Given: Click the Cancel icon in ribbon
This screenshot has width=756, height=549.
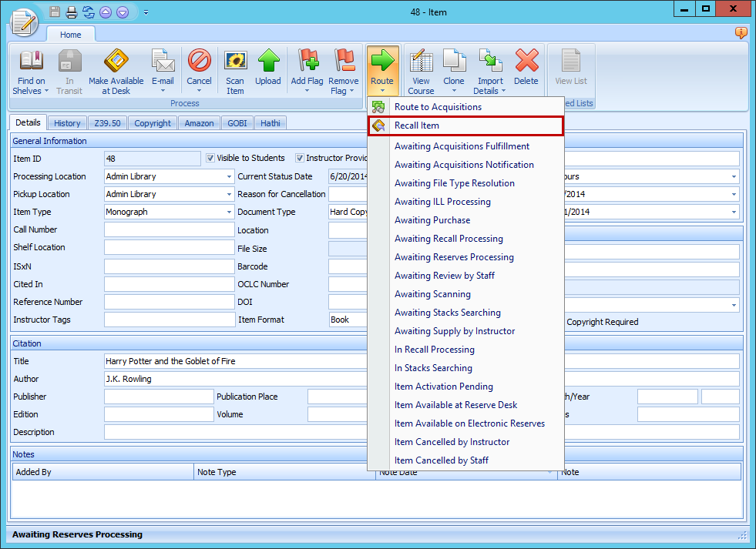Looking at the screenshot, I should (199, 62).
